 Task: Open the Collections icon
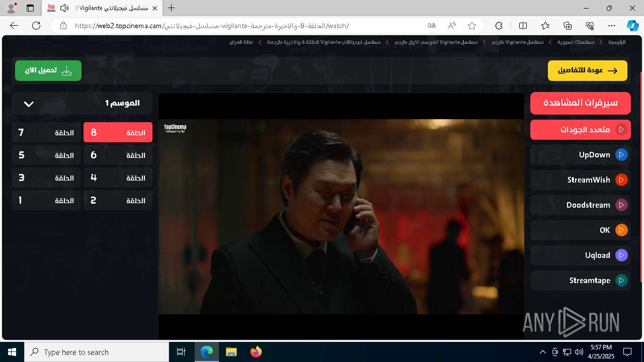click(x=568, y=26)
